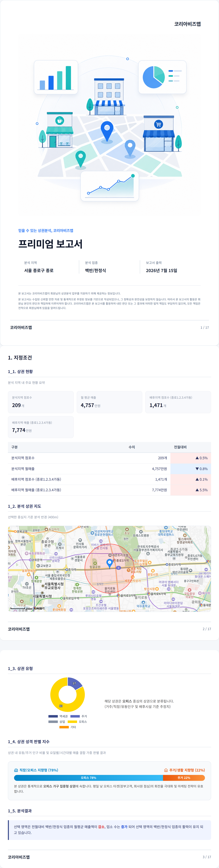
Task: Click the 교보문고 map icon
Action: (38, 566)
